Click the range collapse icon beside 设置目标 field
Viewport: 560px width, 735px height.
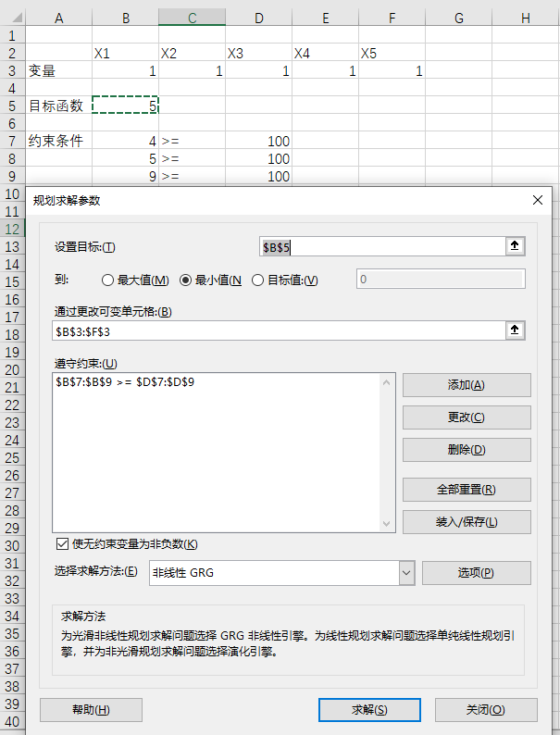[516, 246]
